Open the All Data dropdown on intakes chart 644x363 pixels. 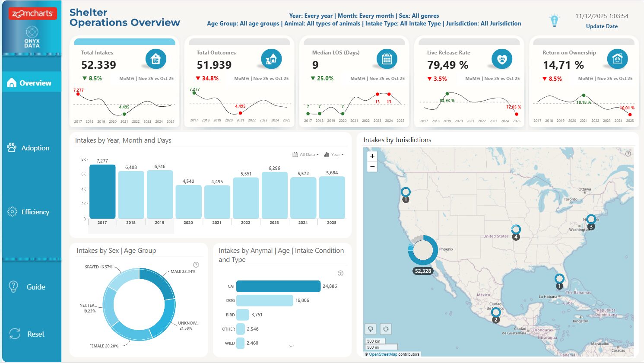click(x=306, y=154)
